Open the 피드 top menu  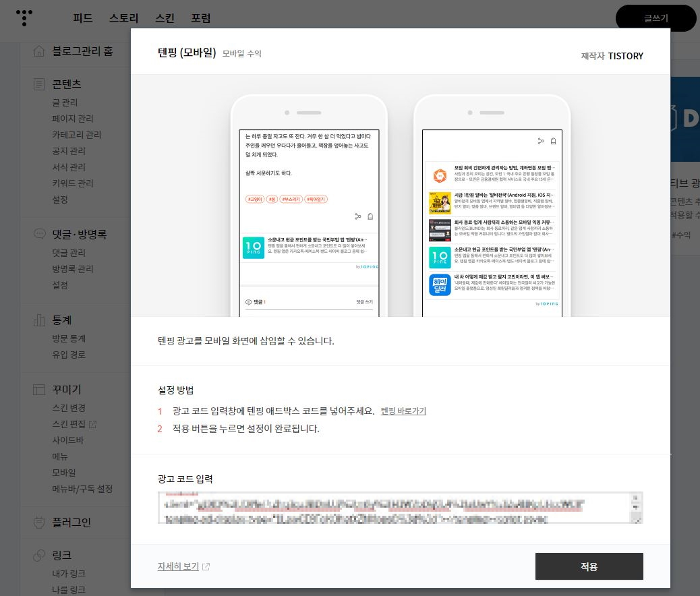click(x=82, y=18)
